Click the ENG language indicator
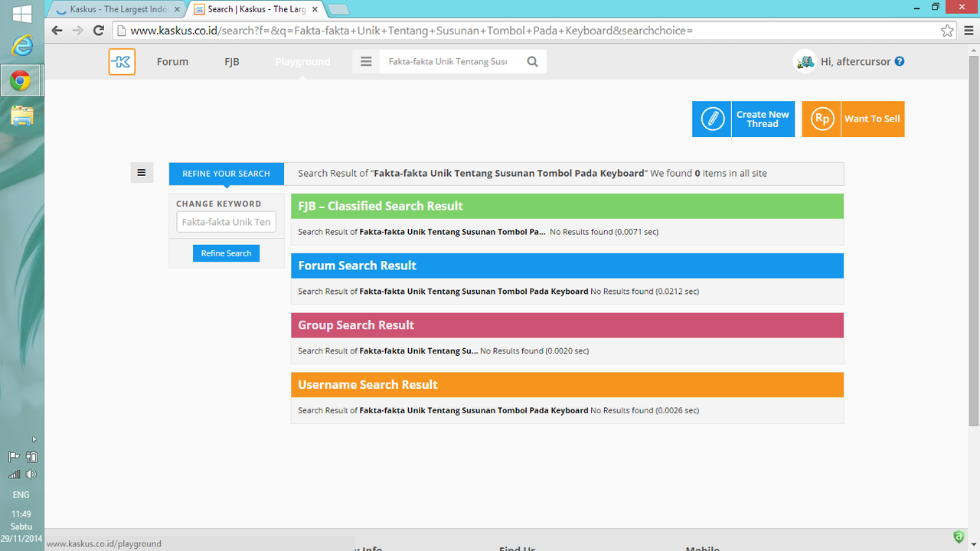The image size is (980, 551). point(21,495)
